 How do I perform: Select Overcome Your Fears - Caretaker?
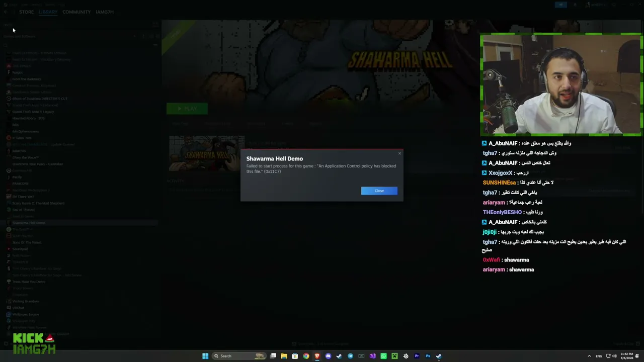pos(38,164)
